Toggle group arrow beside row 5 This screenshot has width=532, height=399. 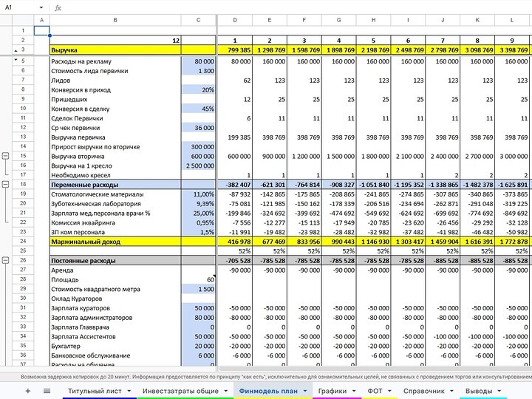16,60
